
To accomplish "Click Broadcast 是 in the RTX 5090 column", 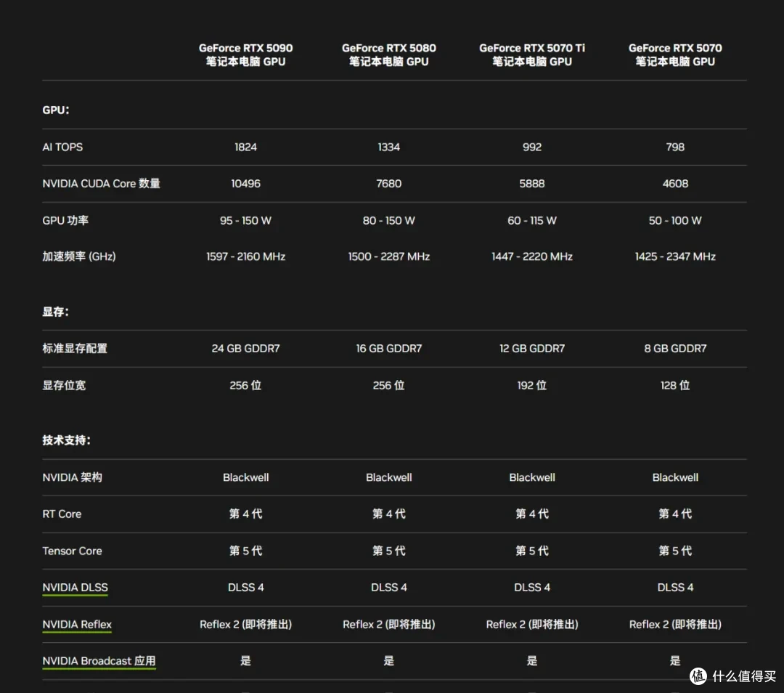I will coord(245,661).
